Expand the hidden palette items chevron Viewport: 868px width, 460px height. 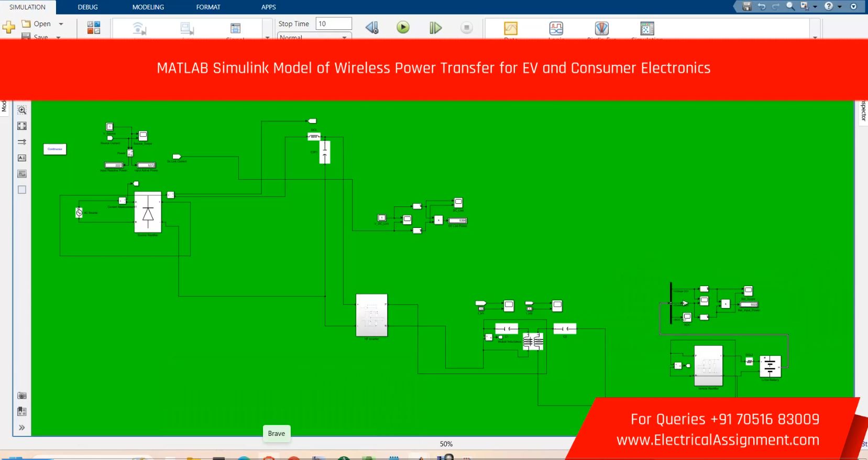click(22, 428)
